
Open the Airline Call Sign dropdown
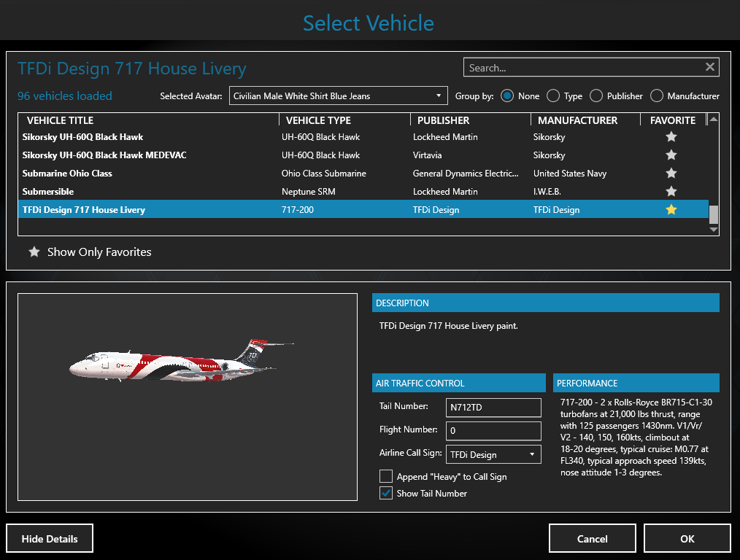[493, 454]
